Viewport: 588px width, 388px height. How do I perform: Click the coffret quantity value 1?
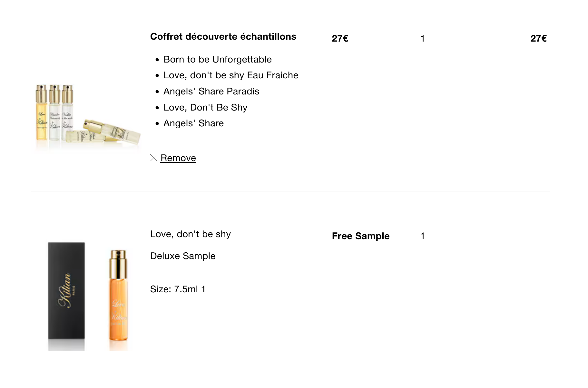pyautogui.click(x=422, y=39)
